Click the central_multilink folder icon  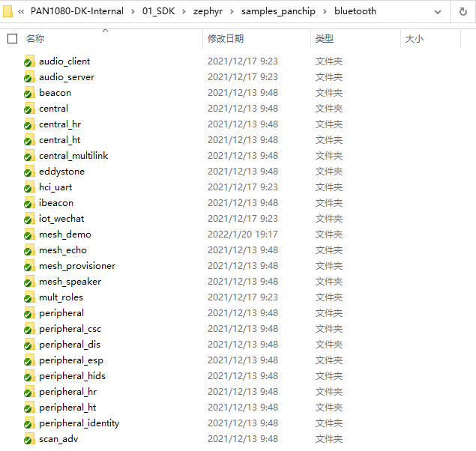point(29,156)
